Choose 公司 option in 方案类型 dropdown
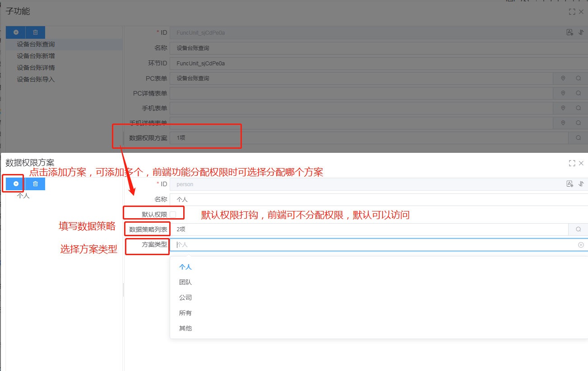The width and height of the screenshot is (588, 371). point(185,298)
